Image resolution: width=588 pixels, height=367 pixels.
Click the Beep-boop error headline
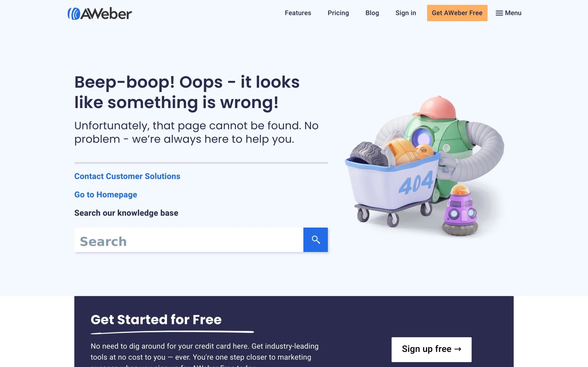click(187, 92)
